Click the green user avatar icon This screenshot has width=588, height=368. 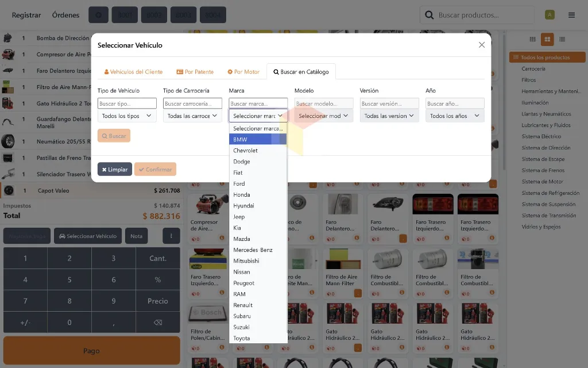click(550, 15)
